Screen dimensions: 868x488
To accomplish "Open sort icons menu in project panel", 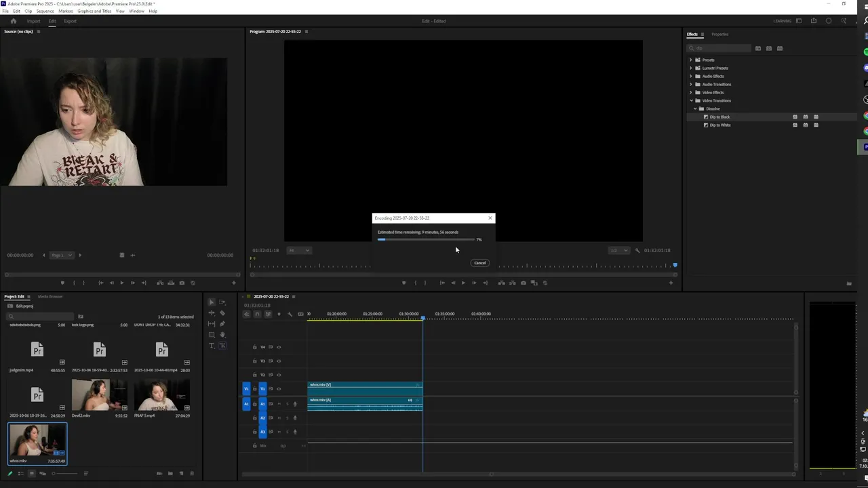I will 86,473.
